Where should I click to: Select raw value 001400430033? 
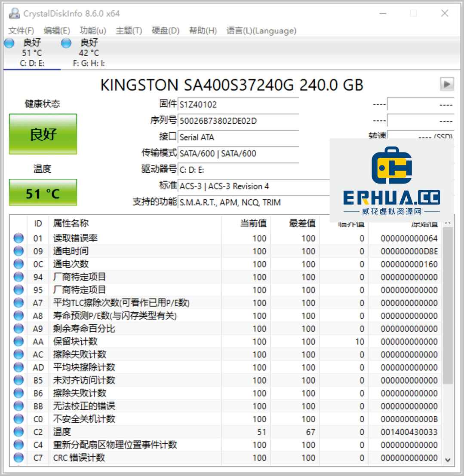click(x=409, y=432)
